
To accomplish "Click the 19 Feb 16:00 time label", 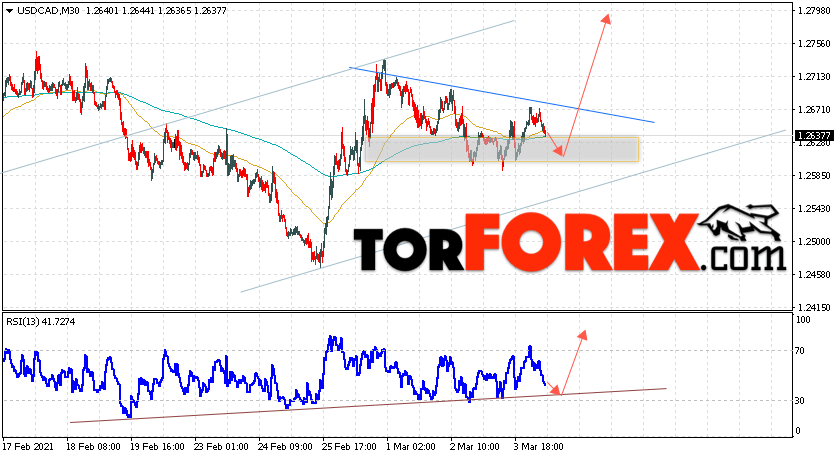I will 158,446.
